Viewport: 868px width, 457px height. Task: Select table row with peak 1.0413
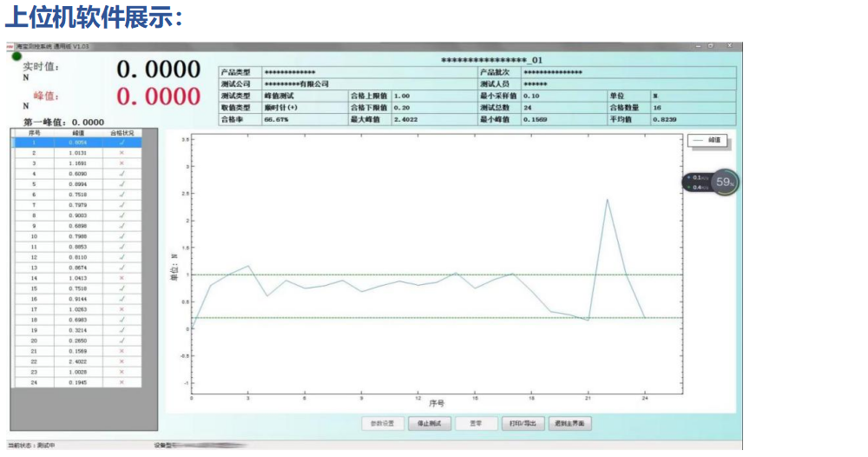77,278
